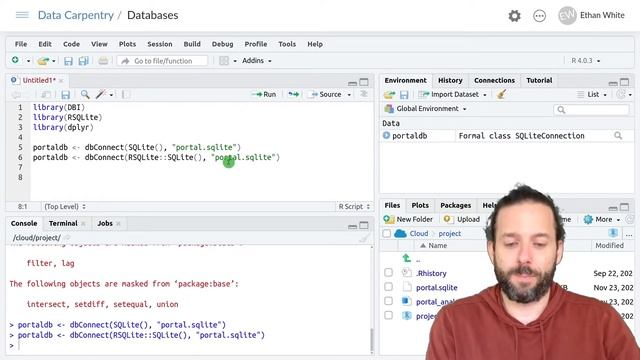Screen dimensions: 640x360
Task: Open the (Top Level) scope selector
Action: pyautogui.click(x=65, y=207)
